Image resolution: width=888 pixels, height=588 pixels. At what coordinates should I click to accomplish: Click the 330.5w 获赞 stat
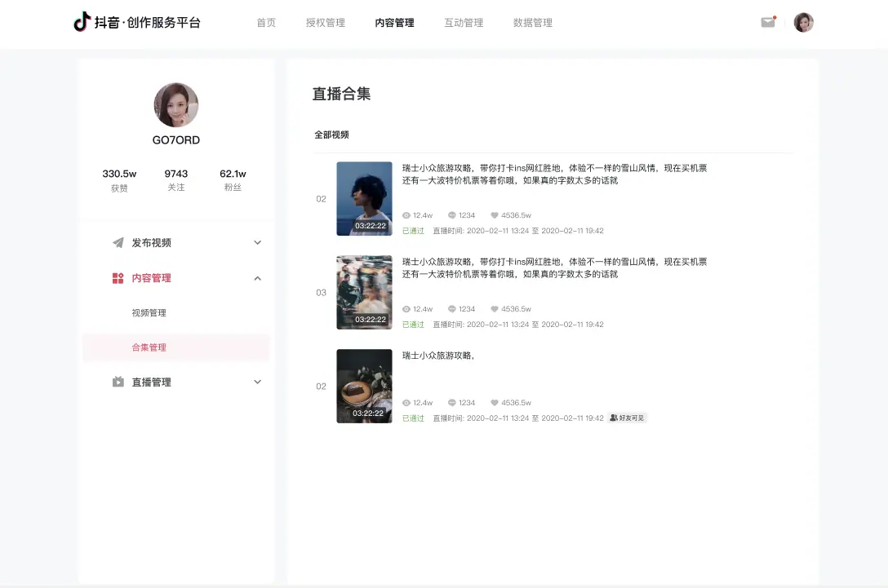coord(119,180)
